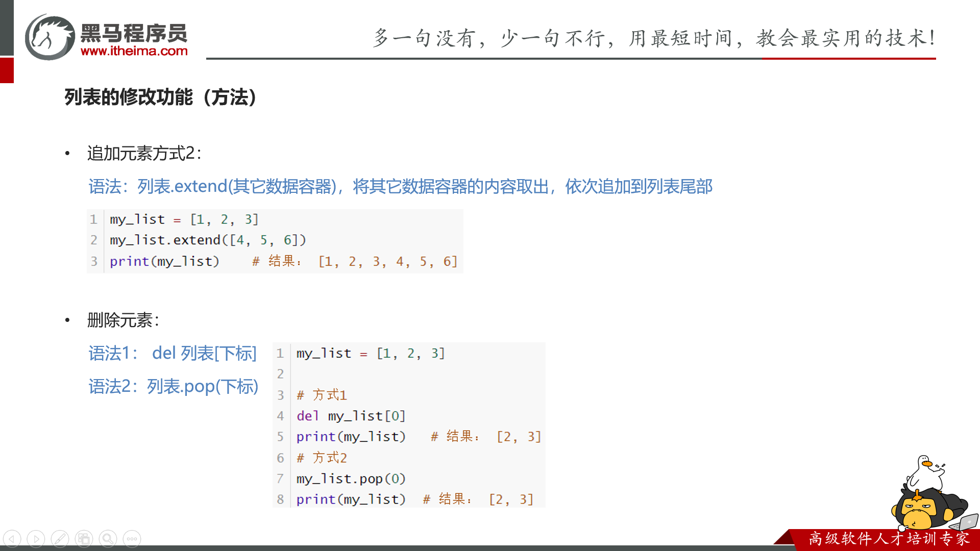Image resolution: width=980 pixels, height=551 pixels.
Task: Go to the previous slide arrow
Action: tap(12, 539)
